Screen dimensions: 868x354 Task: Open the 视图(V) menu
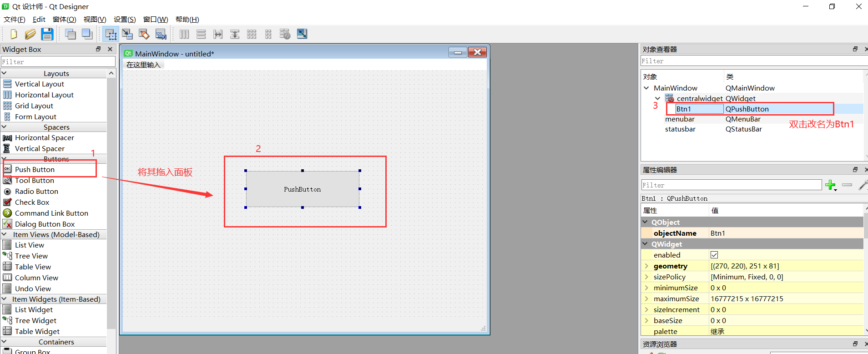(95, 19)
